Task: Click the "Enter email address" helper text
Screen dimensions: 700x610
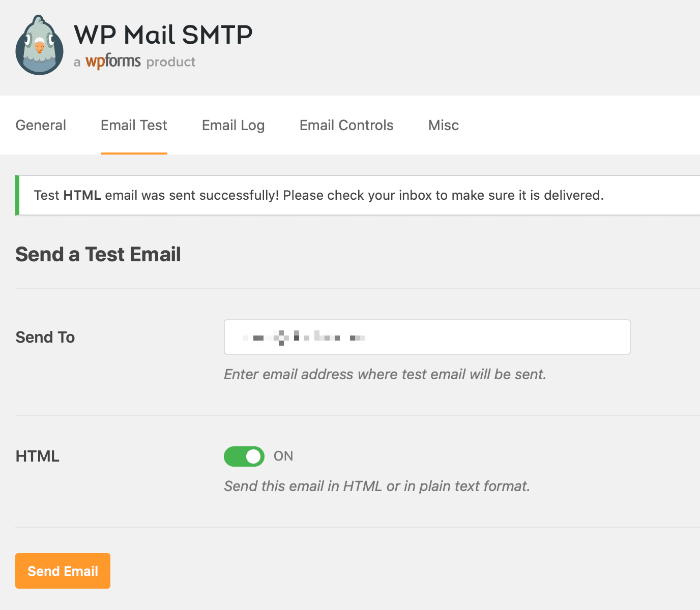Action: (x=385, y=375)
